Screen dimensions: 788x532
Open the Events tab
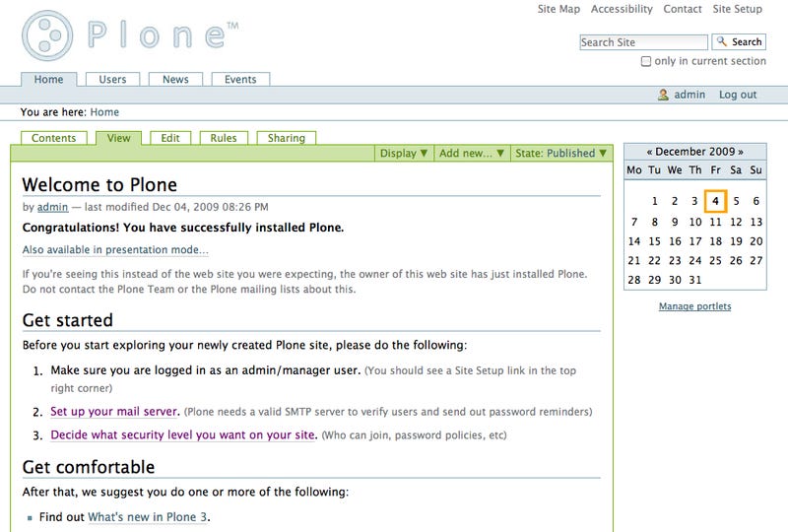coord(240,80)
